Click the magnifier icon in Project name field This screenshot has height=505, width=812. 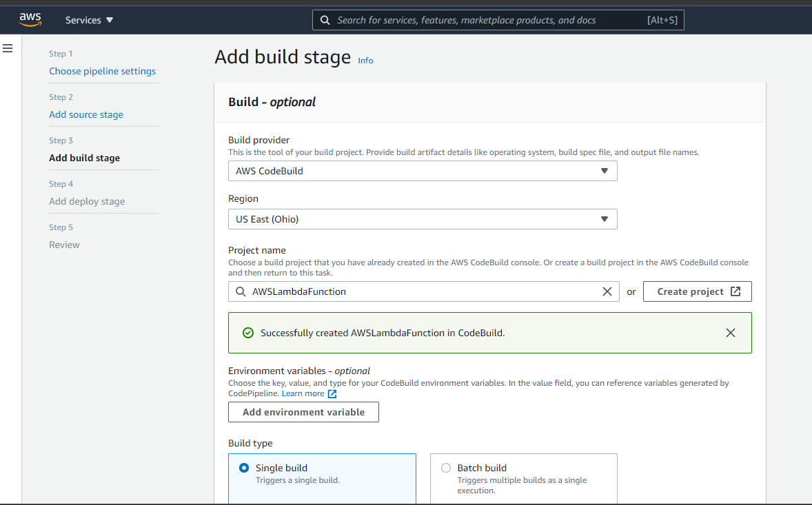point(241,291)
